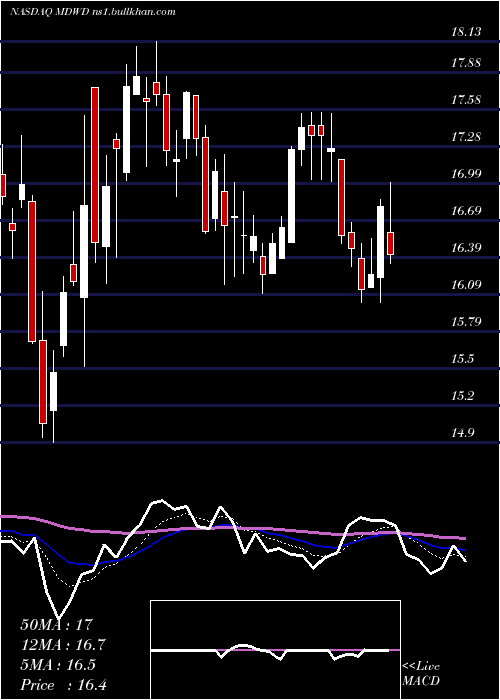Click the 15.2 price label
This screenshot has width=500, height=700.
462,396
